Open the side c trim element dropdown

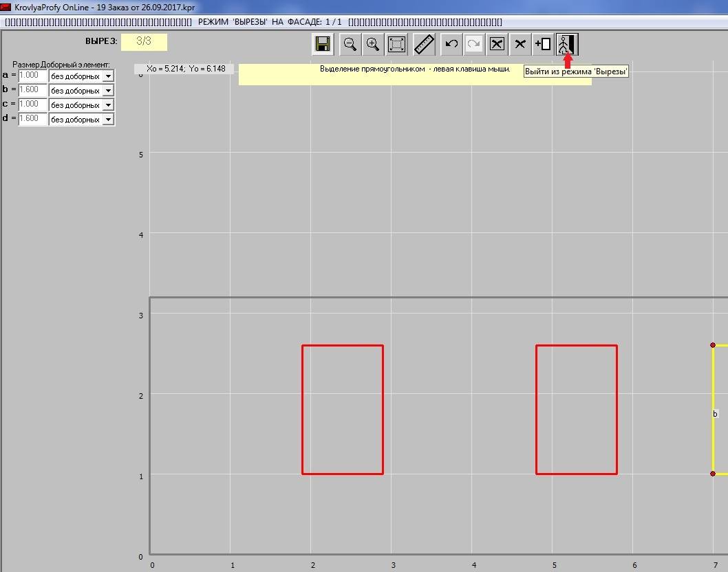[108, 105]
